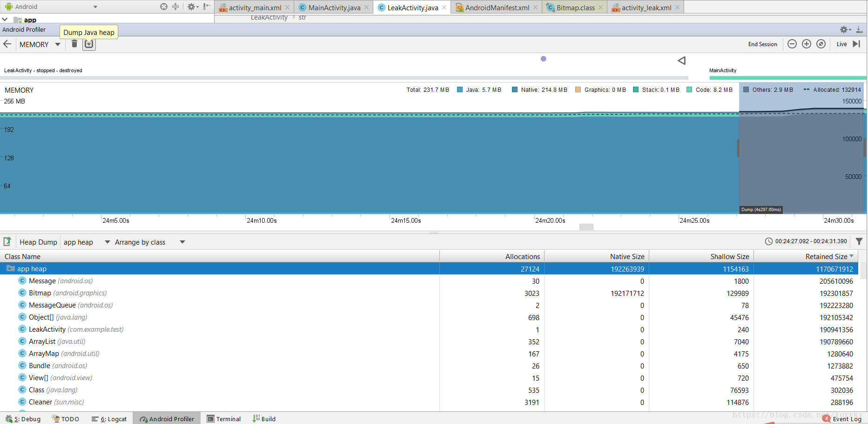Image resolution: width=868 pixels, height=424 pixels.
Task: Zoom in timeline plus icon
Action: (807, 44)
